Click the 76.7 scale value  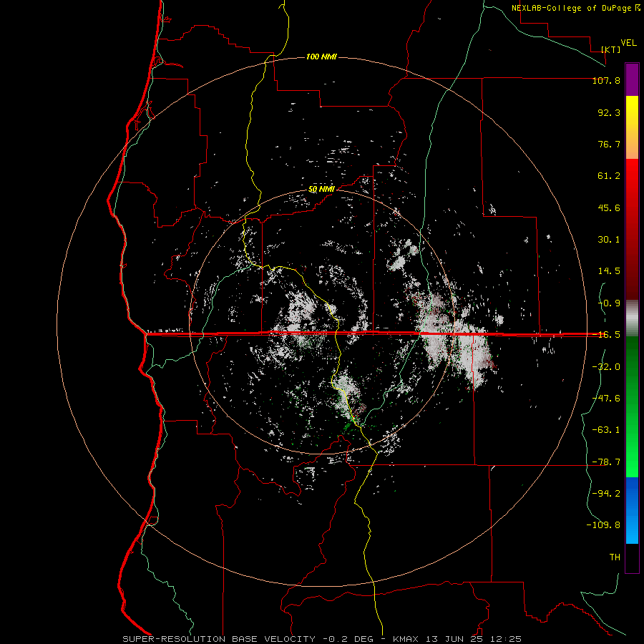tap(609, 144)
